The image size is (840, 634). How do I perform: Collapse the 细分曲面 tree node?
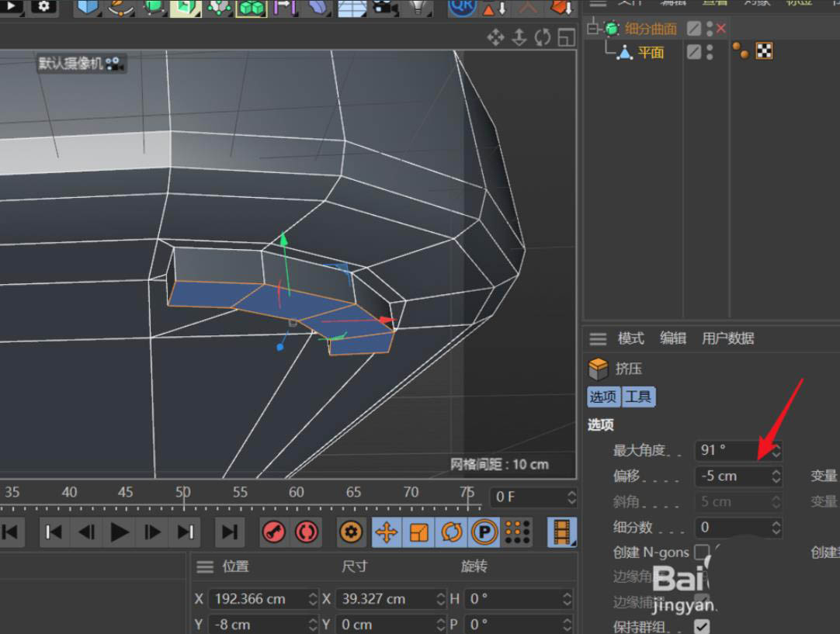point(593,29)
